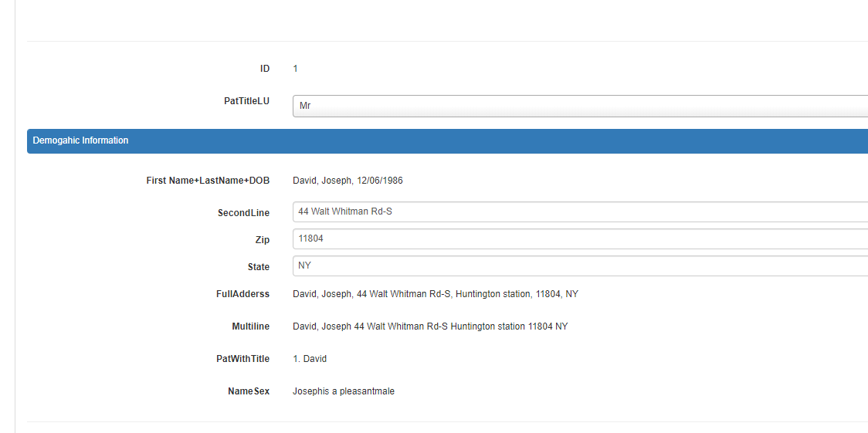This screenshot has height=433, width=868.
Task: Click the Zip input field with 11804
Action: tap(580, 239)
